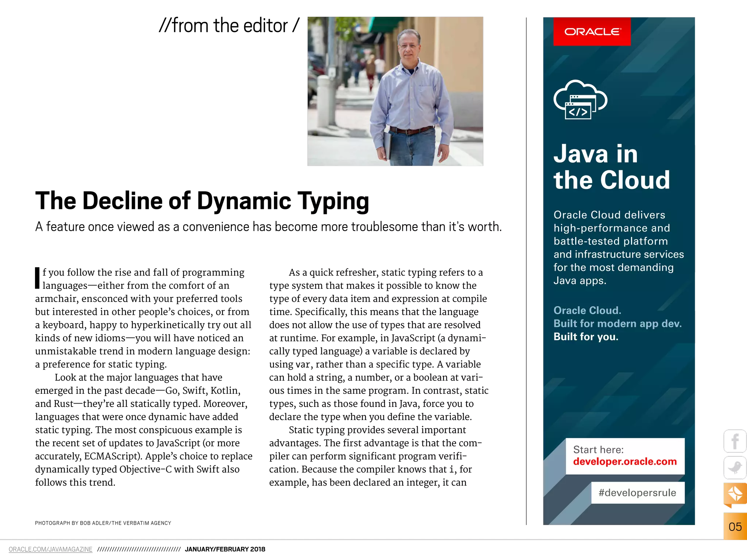Click the Twitter bird icon

(735, 467)
